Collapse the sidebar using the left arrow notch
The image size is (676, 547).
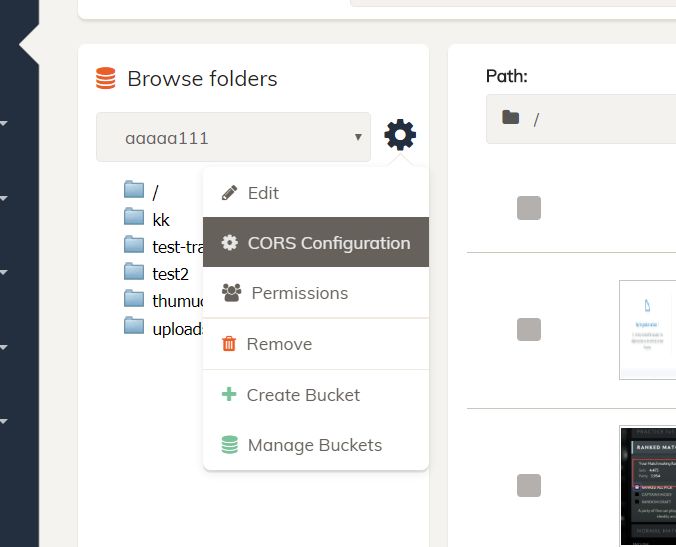tap(29, 43)
